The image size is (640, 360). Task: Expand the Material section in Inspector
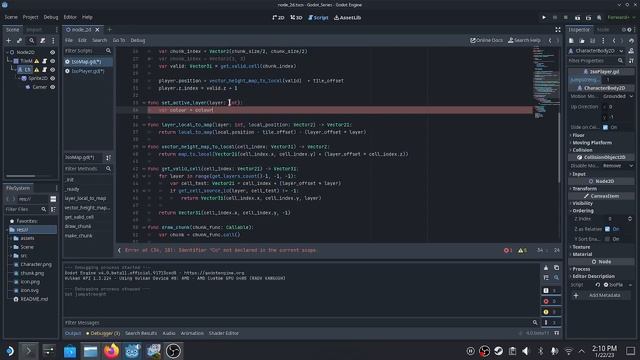pyautogui.click(x=581, y=254)
